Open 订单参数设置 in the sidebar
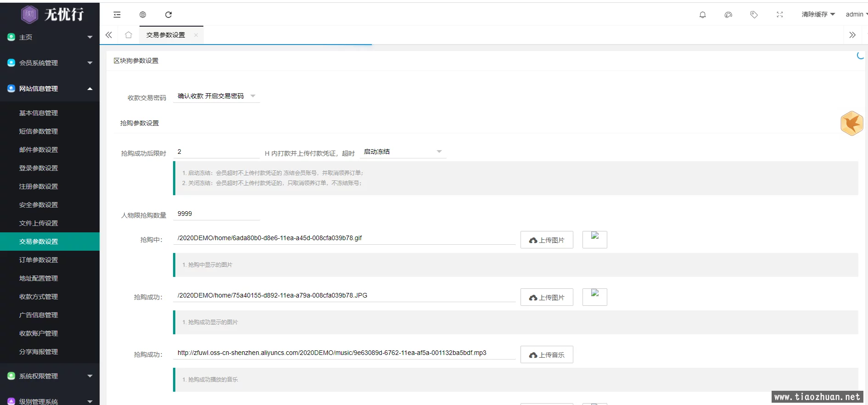The height and width of the screenshot is (405, 868). (x=39, y=260)
